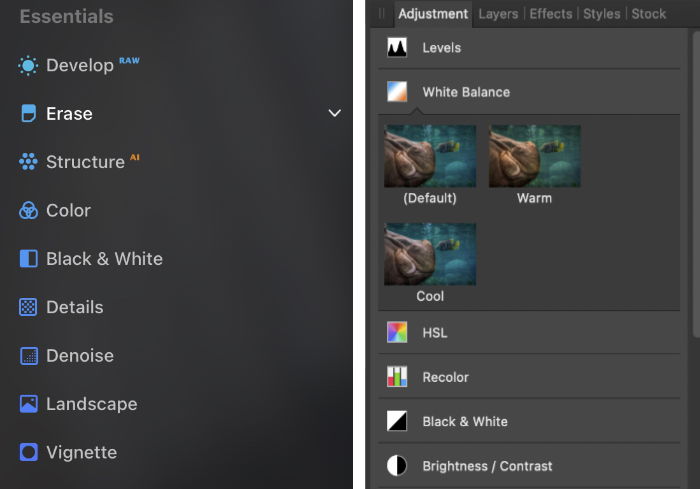Open the Structure AI tool label

85,162
